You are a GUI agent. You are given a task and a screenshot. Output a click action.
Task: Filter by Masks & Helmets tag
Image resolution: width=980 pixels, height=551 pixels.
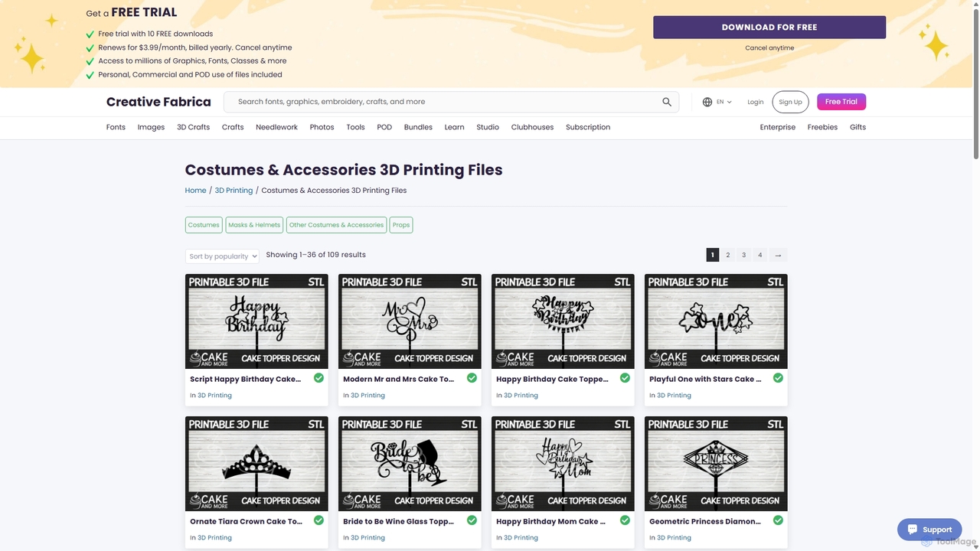pyautogui.click(x=254, y=225)
